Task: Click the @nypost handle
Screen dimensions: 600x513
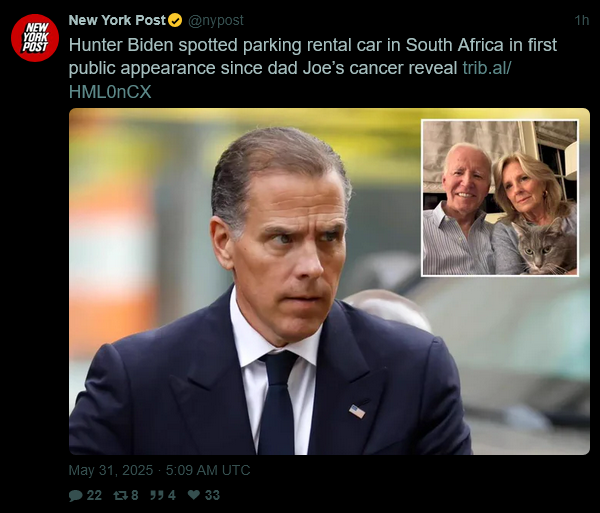Action: 215,20
